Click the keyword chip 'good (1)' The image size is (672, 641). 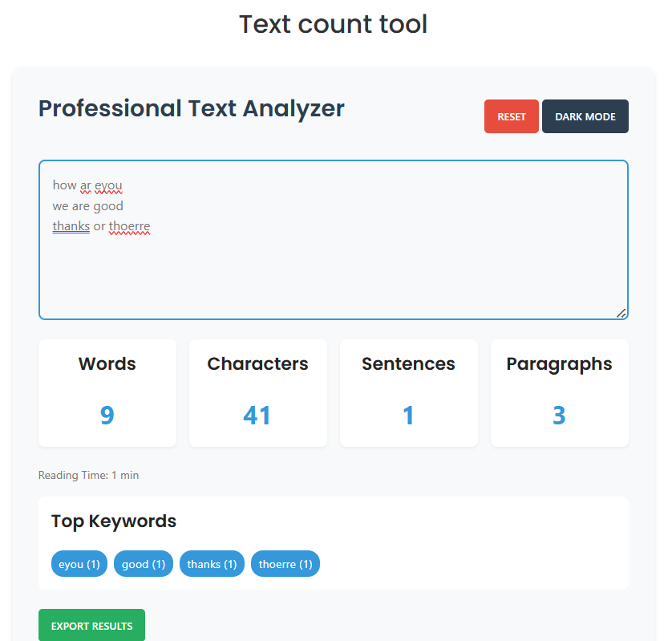(143, 563)
